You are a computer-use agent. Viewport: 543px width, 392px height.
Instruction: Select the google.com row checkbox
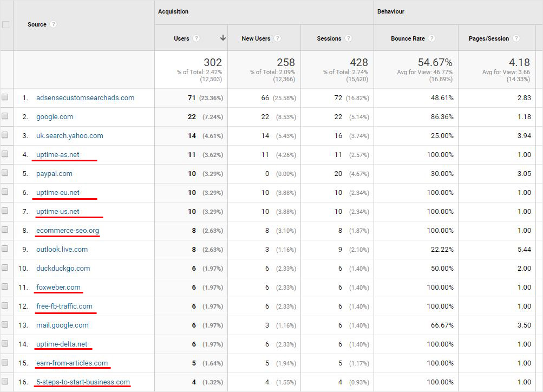click(5, 116)
